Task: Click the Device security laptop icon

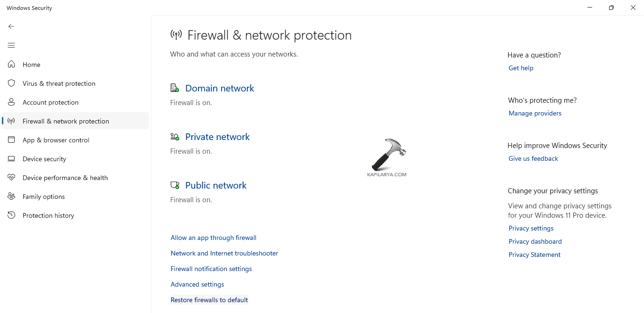Action: (12, 159)
